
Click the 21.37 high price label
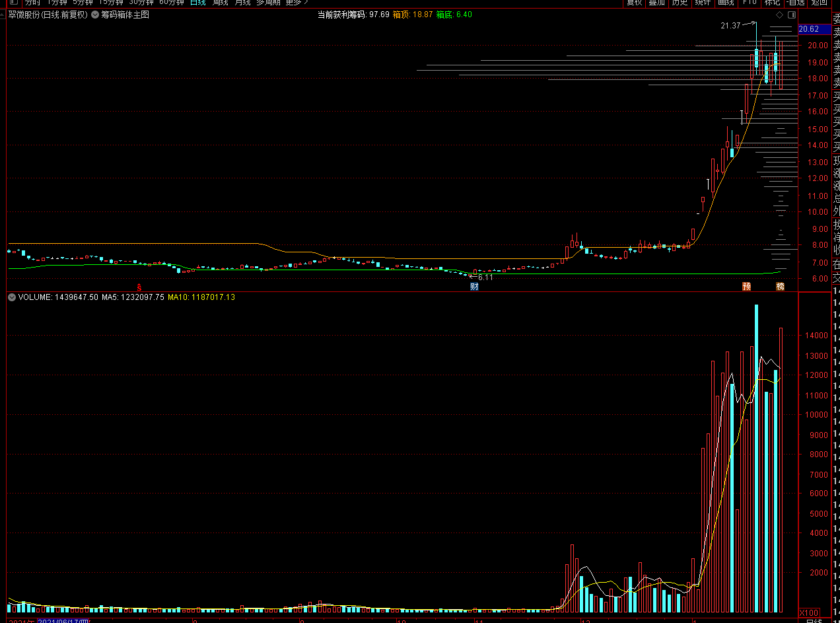click(731, 26)
